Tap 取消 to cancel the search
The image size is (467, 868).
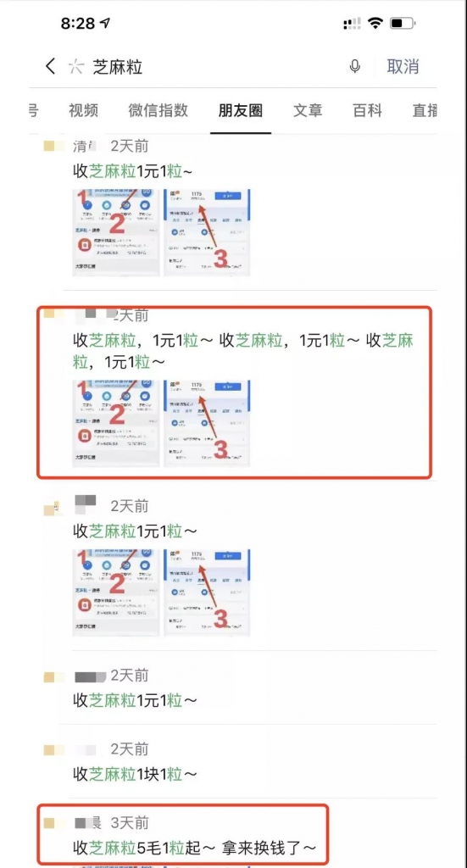[403, 67]
